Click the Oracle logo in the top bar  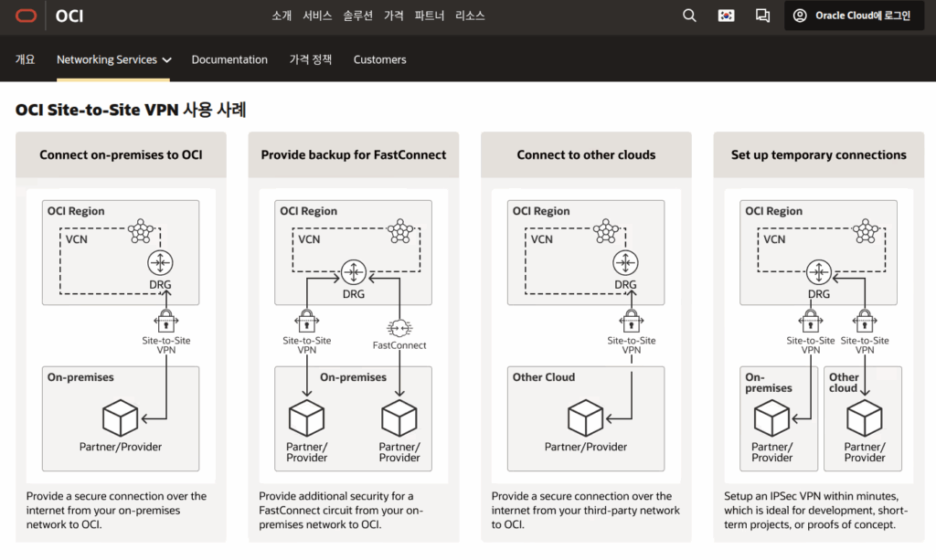tap(27, 15)
